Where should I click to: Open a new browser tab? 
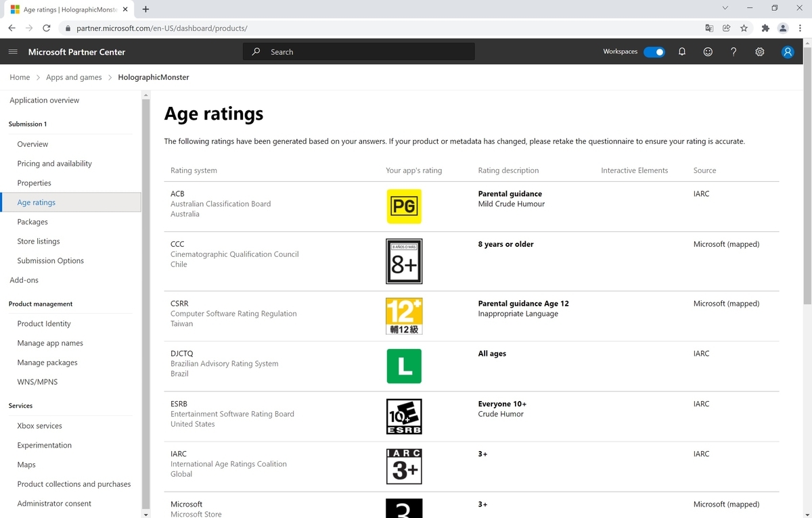[x=145, y=9]
